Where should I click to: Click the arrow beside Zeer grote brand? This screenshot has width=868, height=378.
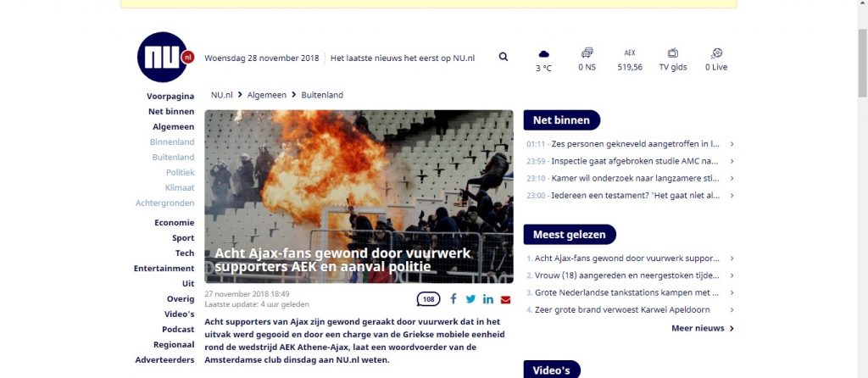[x=732, y=309]
